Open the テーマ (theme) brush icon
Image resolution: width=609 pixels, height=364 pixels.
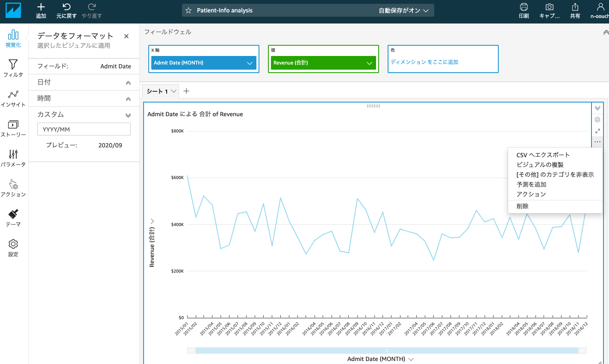(x=13, y=214)
